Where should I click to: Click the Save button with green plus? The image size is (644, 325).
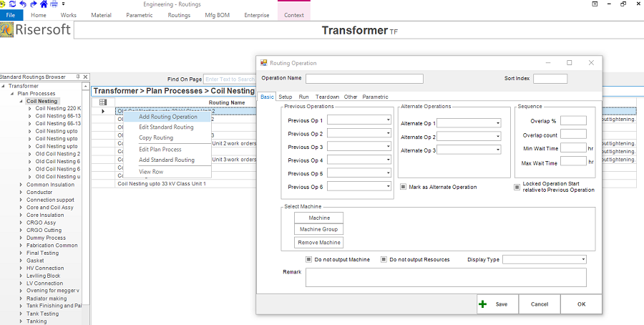[x=497, y=304]
